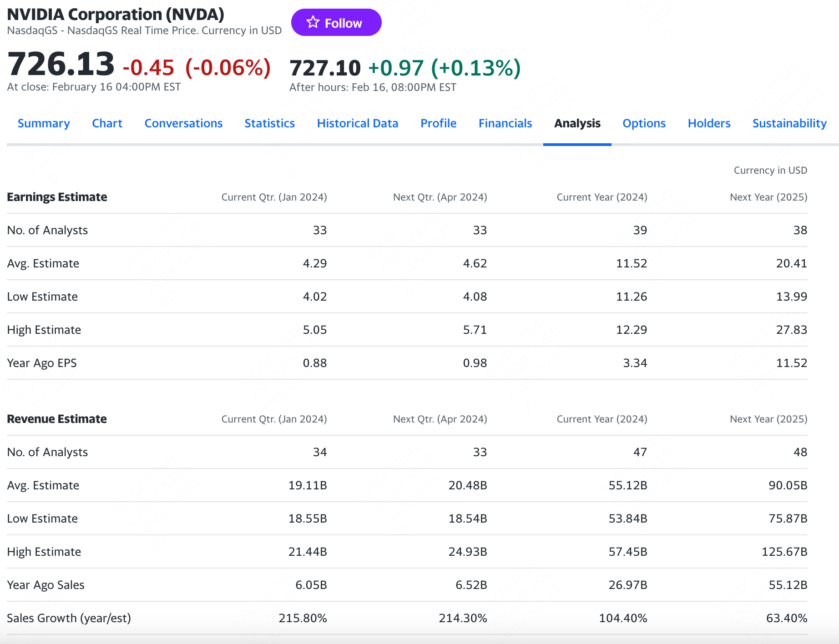This screenshot has height=644, width=839.
Task: Click Sales Growth value 214.30%
Action: (463, 618)
